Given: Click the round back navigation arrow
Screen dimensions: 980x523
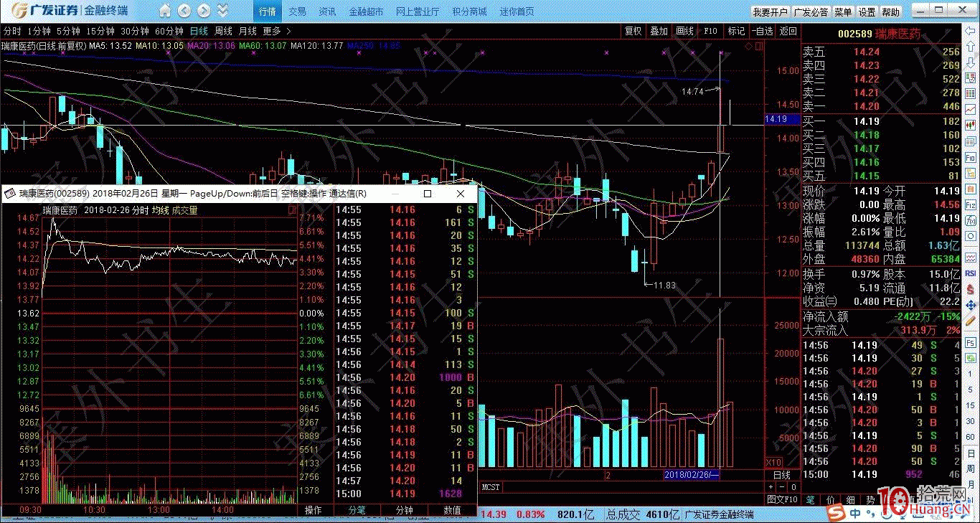Looking at the screenshot, I should pyautogui.click(x=184, y=11).
